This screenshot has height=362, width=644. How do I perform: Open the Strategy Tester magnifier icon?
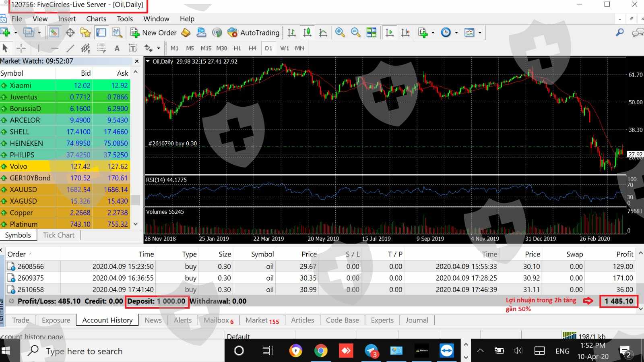click(x=117, y=33)
